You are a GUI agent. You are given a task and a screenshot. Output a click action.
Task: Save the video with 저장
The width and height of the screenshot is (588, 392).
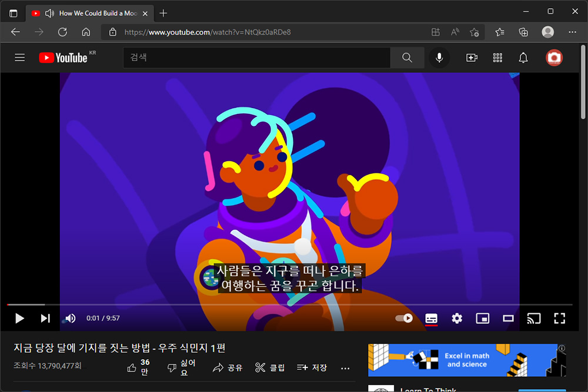[312, 368]
